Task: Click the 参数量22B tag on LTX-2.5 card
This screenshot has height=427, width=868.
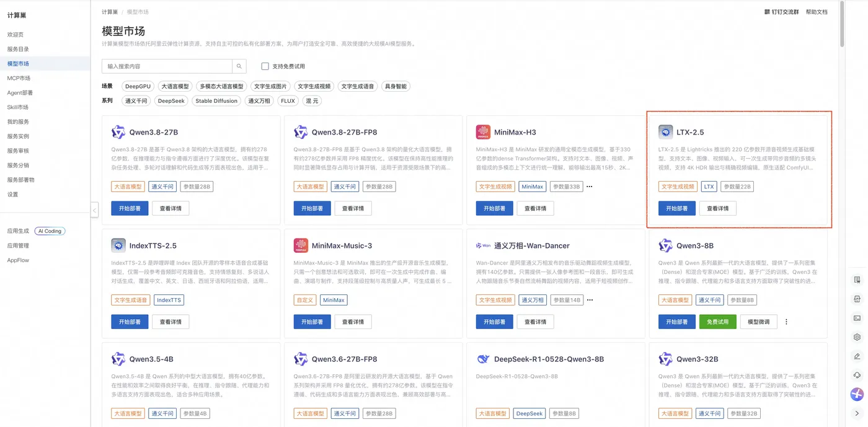Action: 737,187
